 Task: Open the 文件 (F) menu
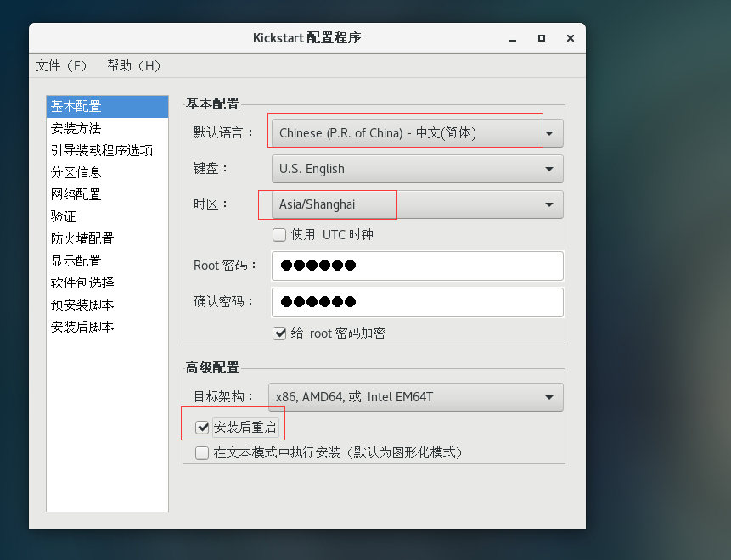click(61, 65)
